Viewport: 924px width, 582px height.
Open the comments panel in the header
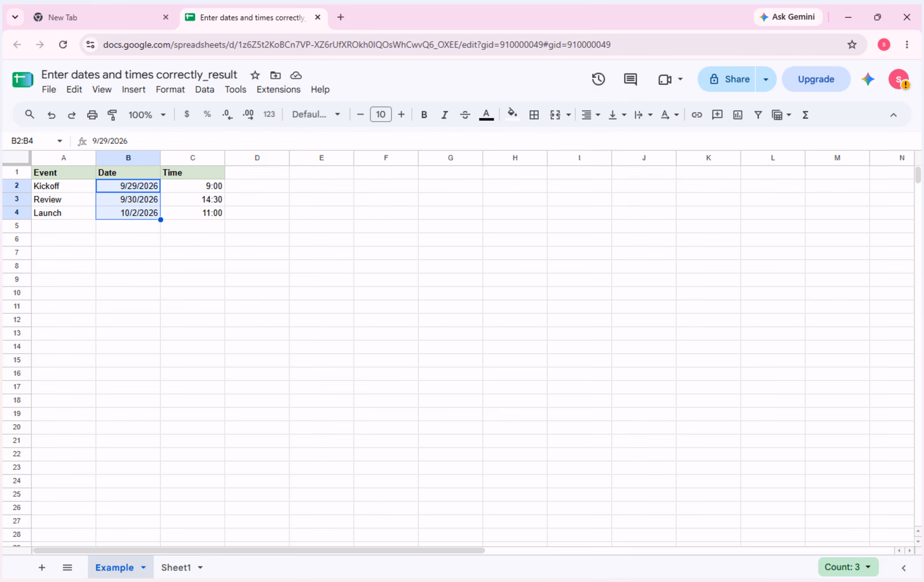click(x=631, y=79)
